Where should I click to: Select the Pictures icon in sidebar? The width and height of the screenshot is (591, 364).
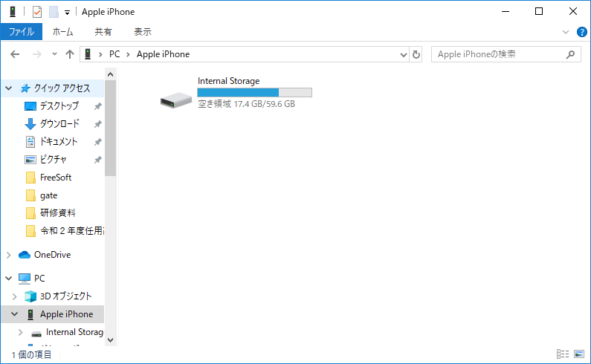(30, 160)
